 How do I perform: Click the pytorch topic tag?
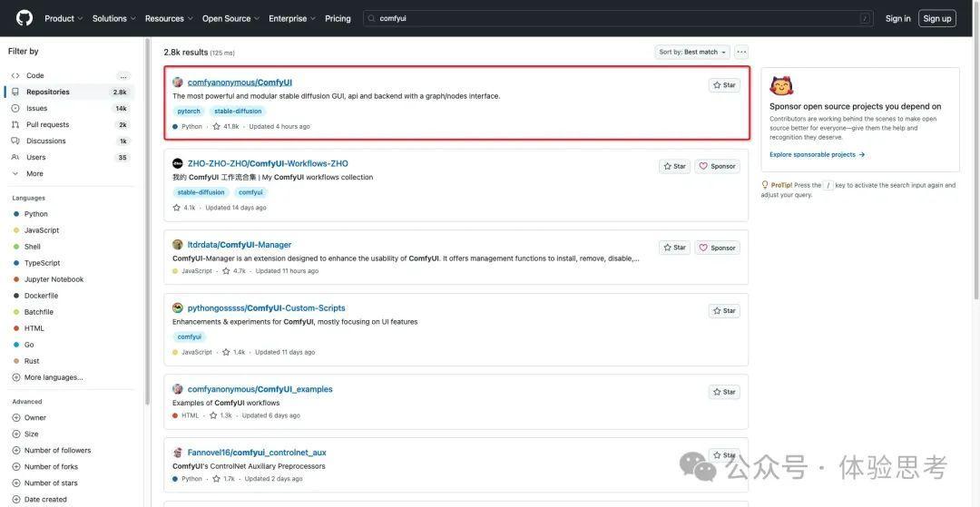pos(189,112)
